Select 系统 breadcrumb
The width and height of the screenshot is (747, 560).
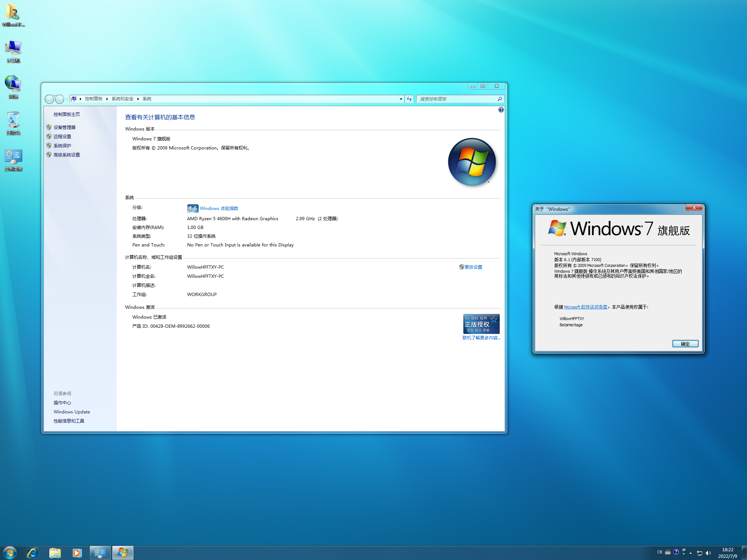click(x=147, y=99)
